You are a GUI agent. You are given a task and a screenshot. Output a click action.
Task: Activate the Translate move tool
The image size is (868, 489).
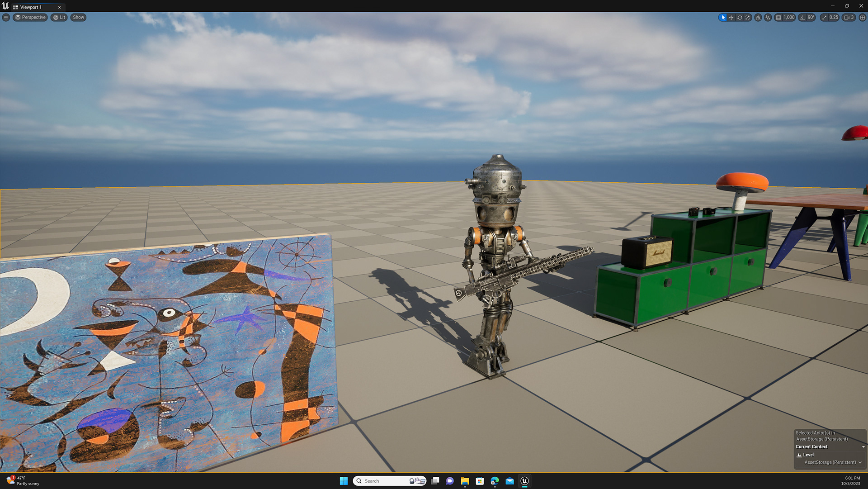point(731,17)
